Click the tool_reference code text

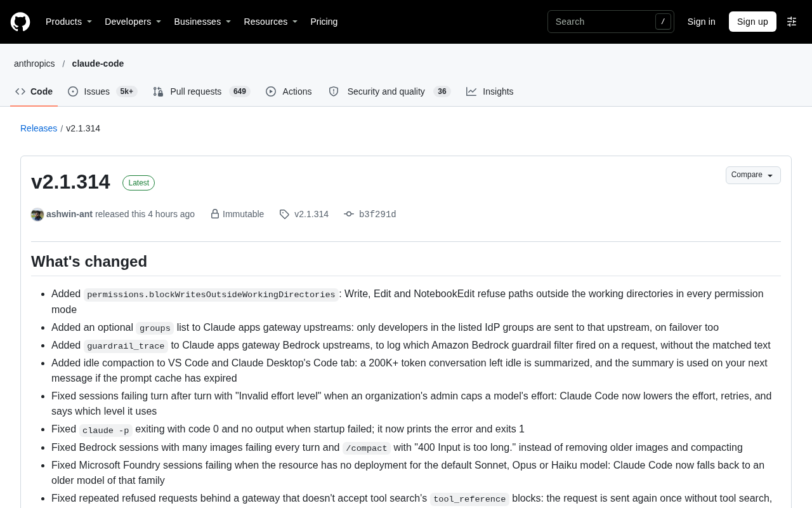[x=469, y=499]
